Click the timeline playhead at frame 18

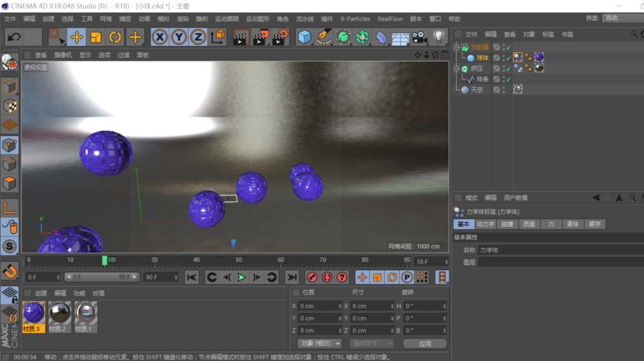pyautogui.click(x=105, y=260)
